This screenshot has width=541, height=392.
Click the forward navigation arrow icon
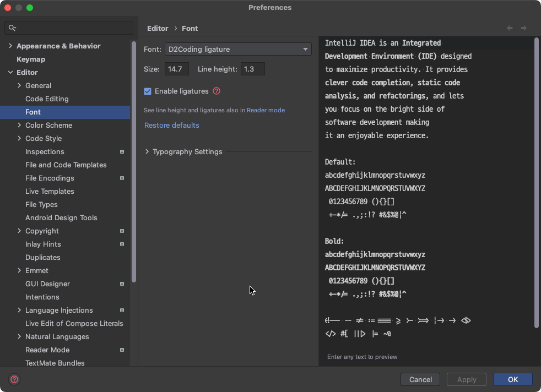click(524, 28)
